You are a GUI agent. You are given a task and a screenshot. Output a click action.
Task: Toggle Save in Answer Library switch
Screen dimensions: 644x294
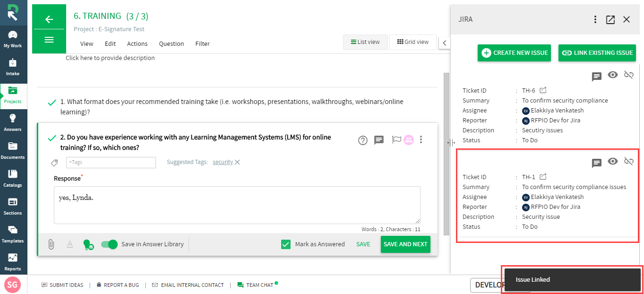109,244
